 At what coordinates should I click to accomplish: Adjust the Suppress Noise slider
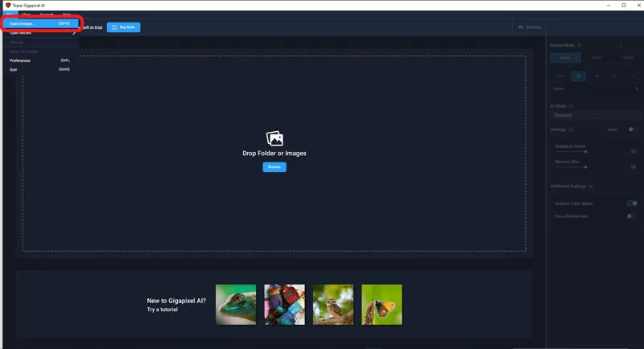tap(586, 152)
